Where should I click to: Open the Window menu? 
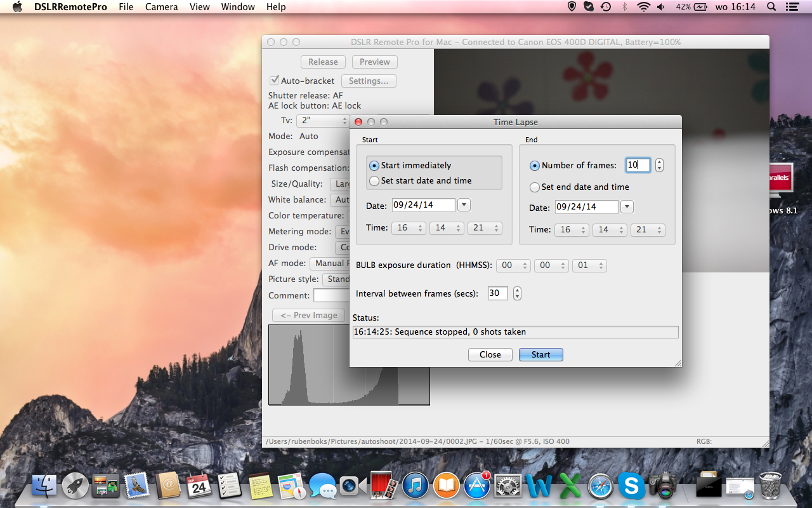click(238, 7)
